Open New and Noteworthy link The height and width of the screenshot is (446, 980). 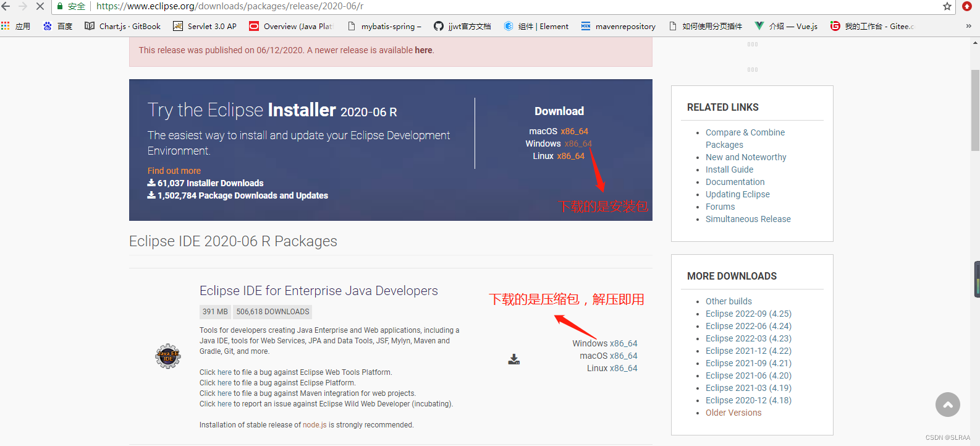746,157
